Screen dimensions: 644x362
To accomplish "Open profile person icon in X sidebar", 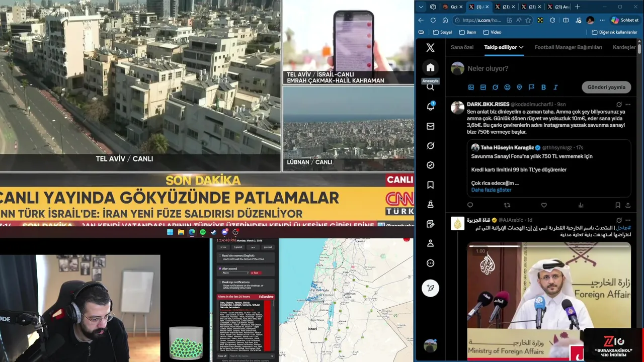I will (430, 243).
